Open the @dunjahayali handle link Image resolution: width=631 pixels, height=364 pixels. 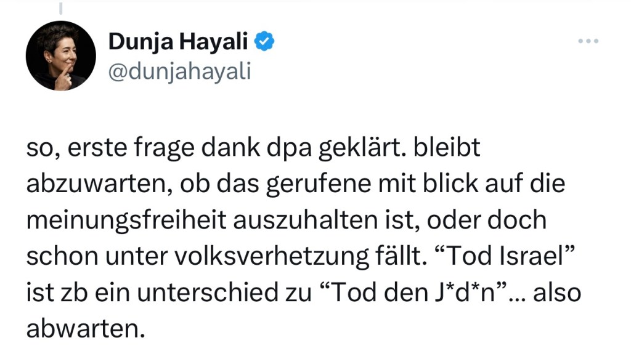click(x=179, y=71)
